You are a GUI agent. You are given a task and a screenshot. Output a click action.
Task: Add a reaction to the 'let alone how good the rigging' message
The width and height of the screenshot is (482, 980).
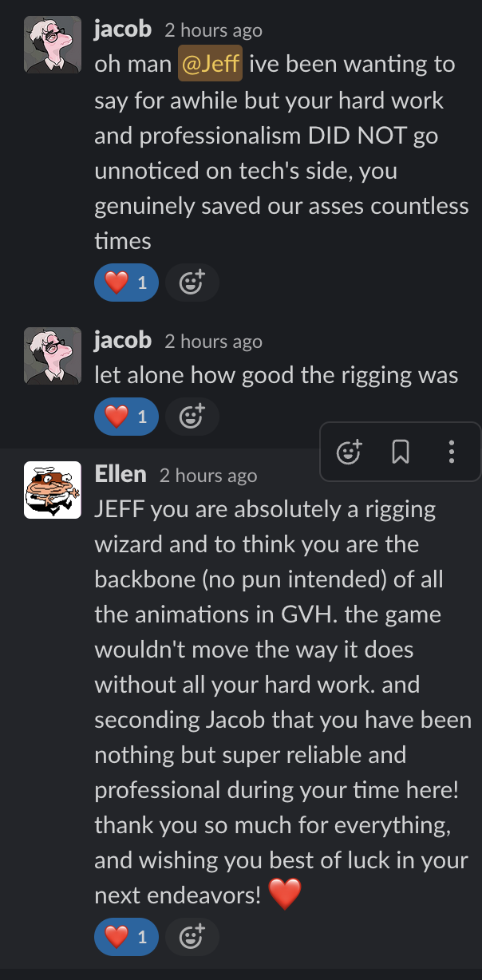(x=192, y=416)
